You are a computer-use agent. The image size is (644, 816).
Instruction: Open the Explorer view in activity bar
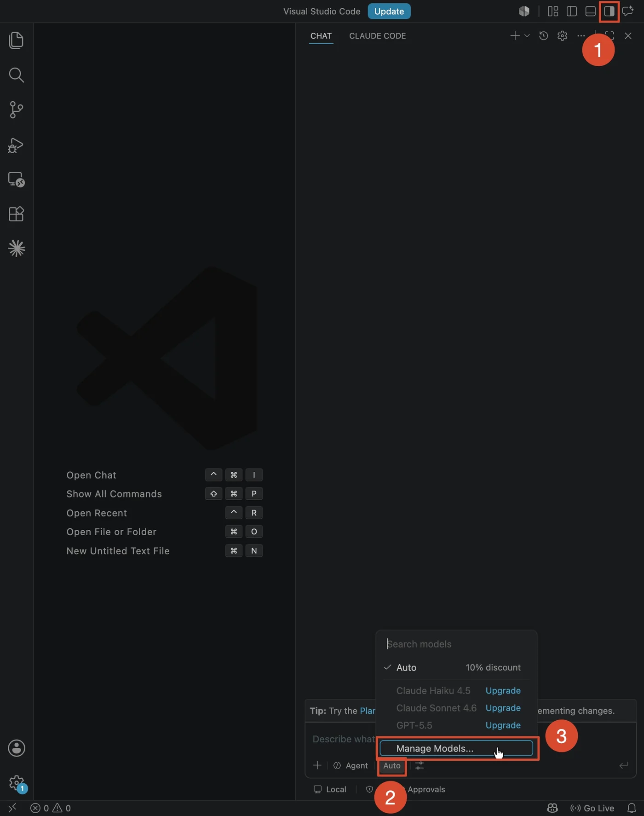pos(17,41)
